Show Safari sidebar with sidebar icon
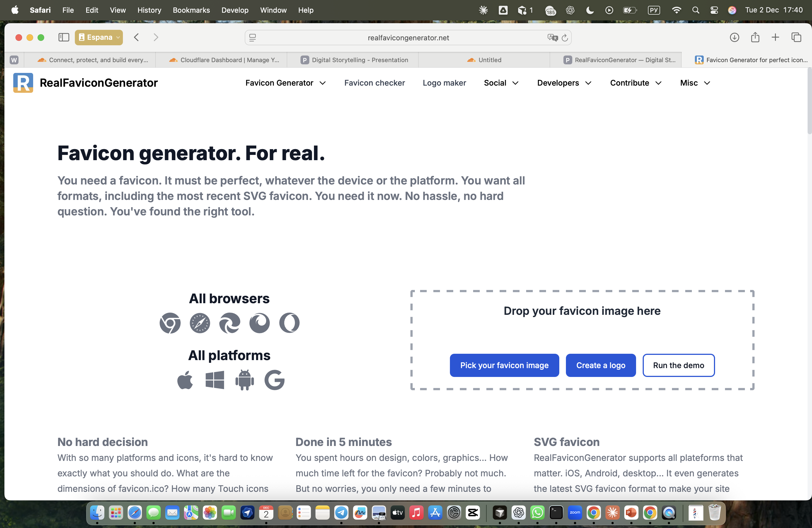 click(x=64, y=37)
